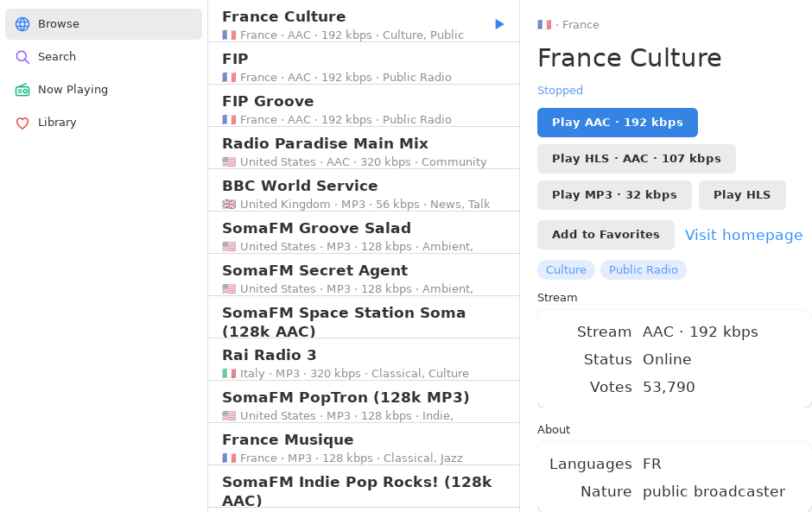Select the FIP station
Image resolution: width=812 pixels, height=512 pixels.
coord(364,63)
